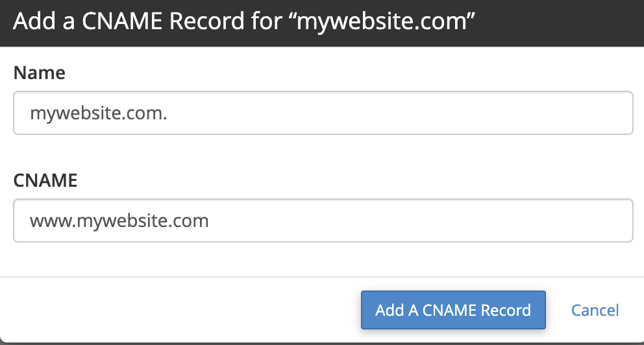This screenshot has width=644, height=345.
Task: Cancel the CNAME record dialog
Action: pos(595,310)
